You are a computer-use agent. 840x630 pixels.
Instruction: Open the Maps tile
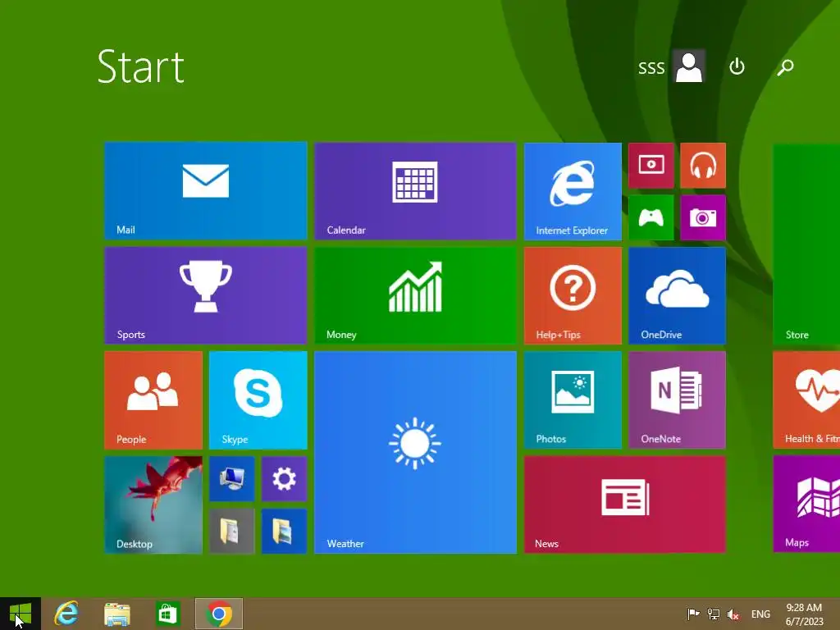806,504
